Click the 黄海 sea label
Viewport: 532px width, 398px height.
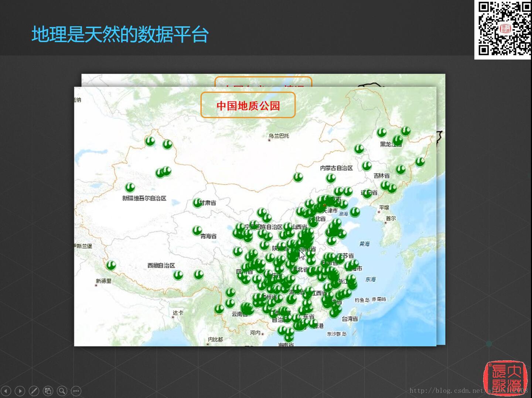tap(364, 244)
